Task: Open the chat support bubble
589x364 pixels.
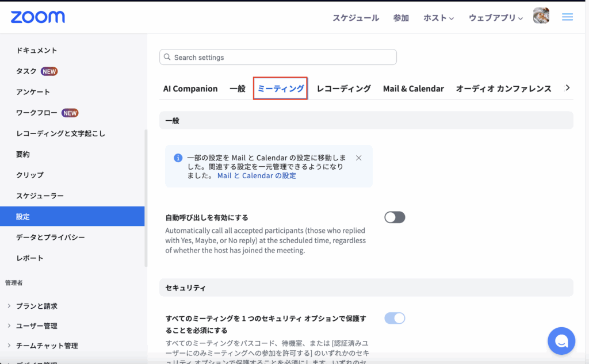Action: click(x=561, y=341)
